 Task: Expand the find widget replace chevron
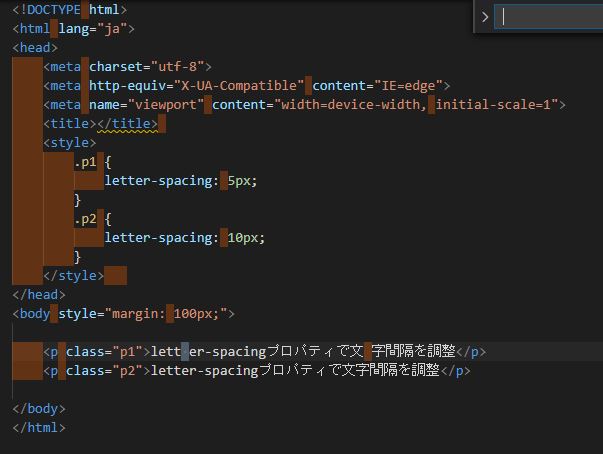485,17
